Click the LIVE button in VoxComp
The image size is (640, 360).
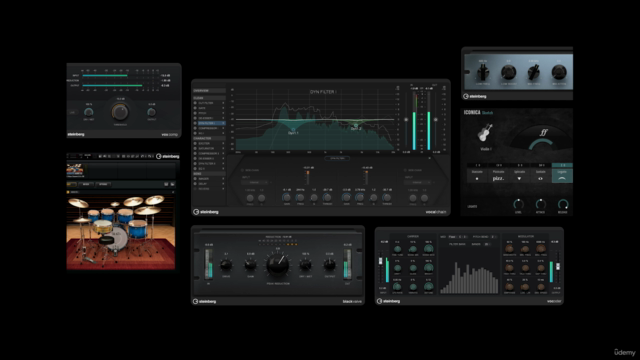click(x=73, y=112)
